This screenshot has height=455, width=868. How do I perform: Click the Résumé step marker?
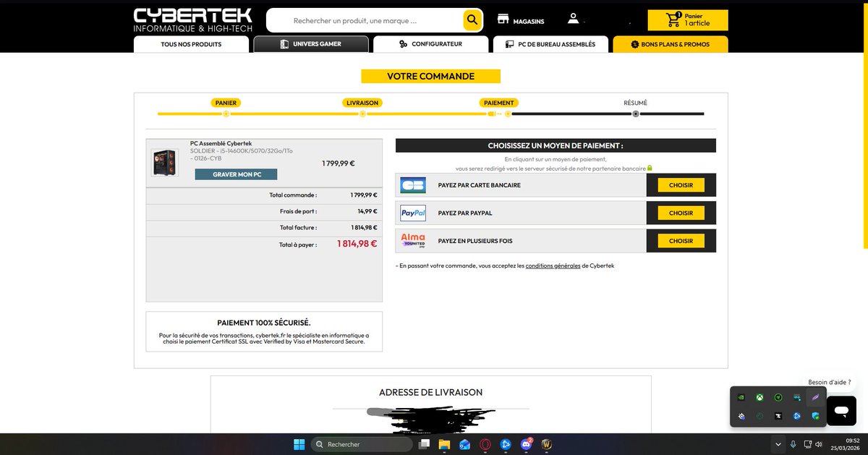pos(636,113)
